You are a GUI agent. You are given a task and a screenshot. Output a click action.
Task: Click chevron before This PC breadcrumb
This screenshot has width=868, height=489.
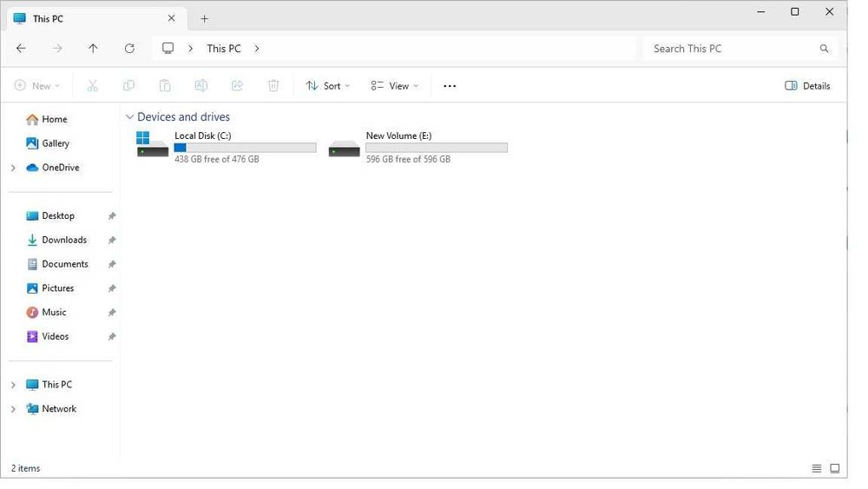click(190, 48)
